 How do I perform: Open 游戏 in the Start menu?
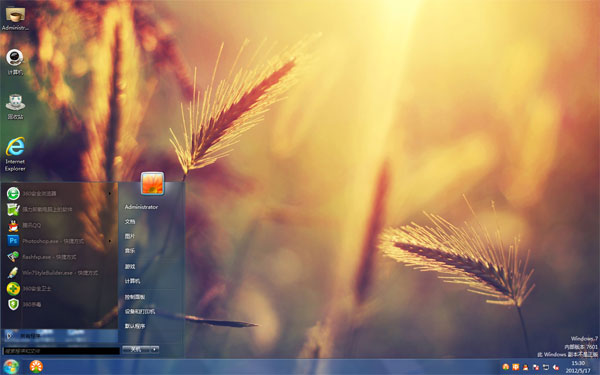(x=130, y=266)
